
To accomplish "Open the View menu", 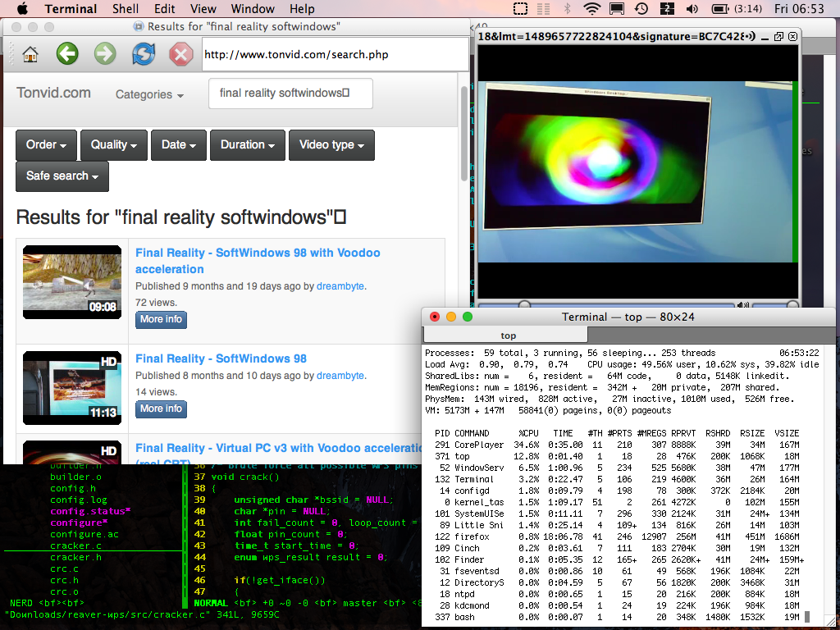I will click(203, 8).
